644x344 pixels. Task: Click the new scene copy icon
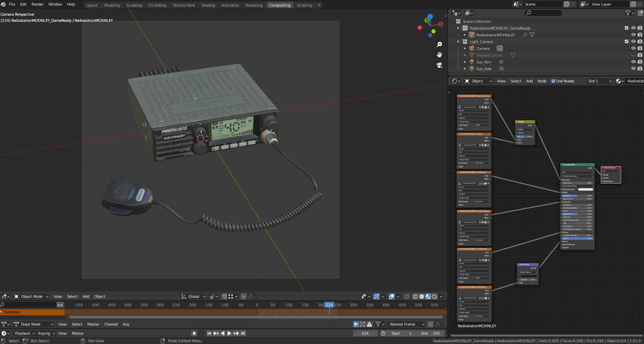point(567,4)
